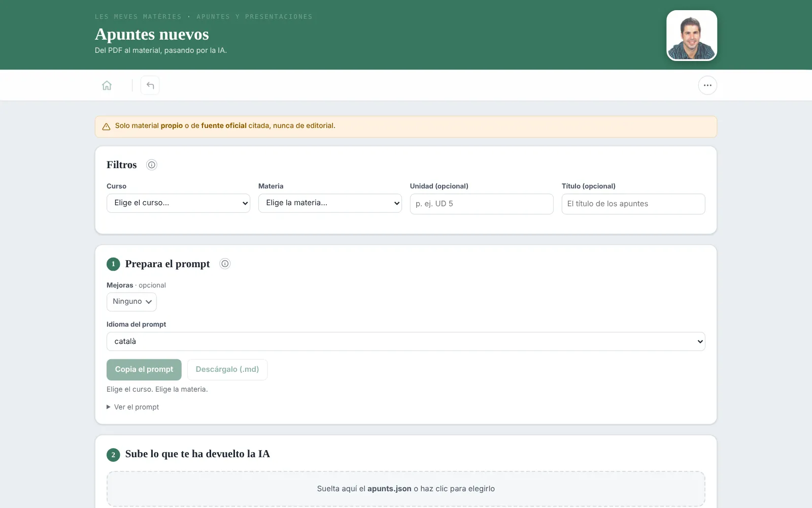Image resolution: width=812 pixels, height=508 pixels.
Task: Open the profile photo thumbnail
Action: [692, 36]
